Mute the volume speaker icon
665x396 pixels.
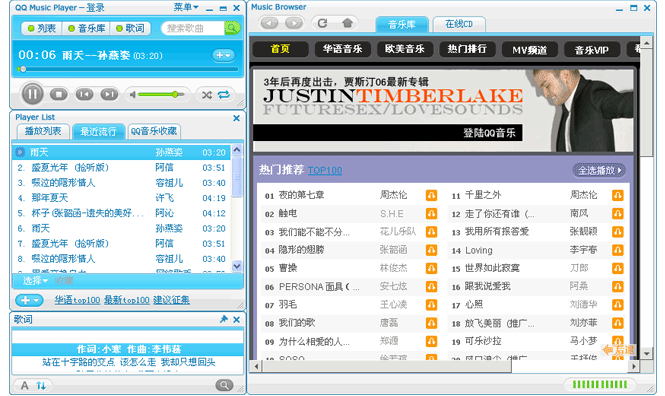133,95
